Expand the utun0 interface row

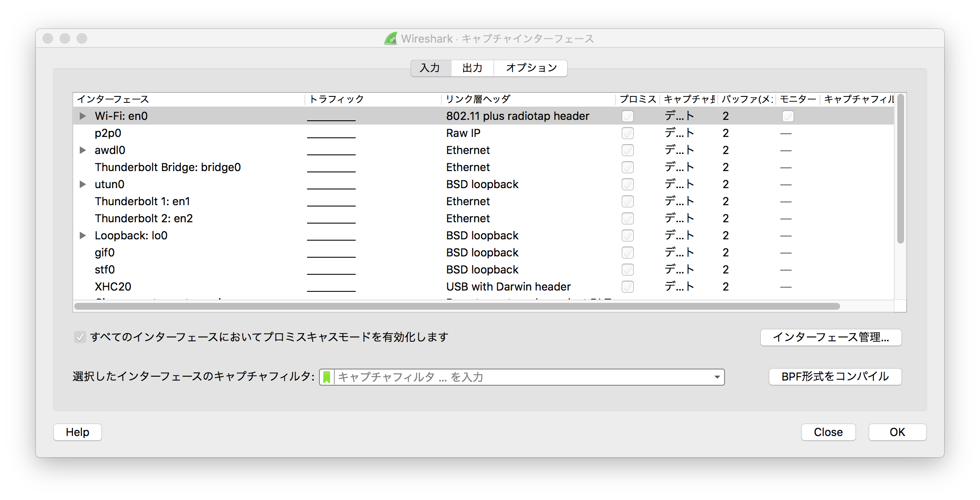(83, 184)
